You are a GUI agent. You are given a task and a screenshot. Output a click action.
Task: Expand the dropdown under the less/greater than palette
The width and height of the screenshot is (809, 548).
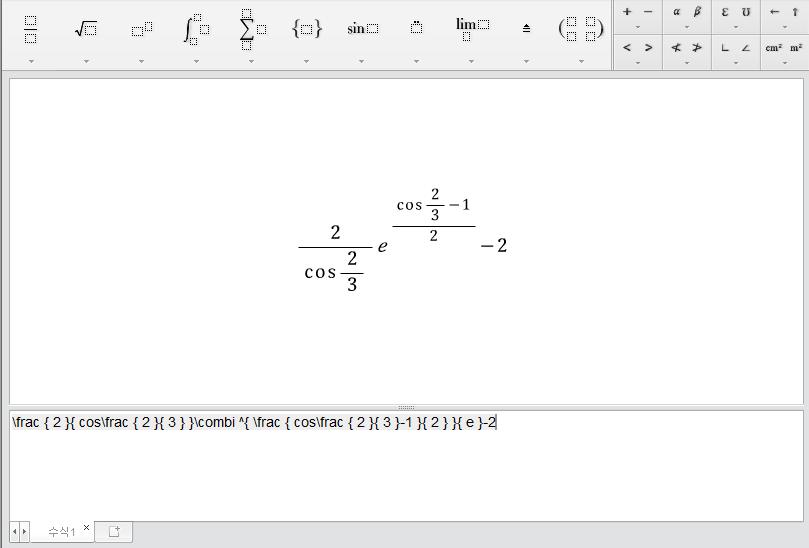[637, 62]
